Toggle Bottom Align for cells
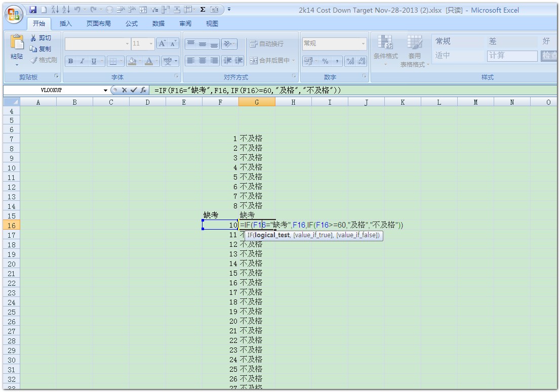Viewport: 560px width, 392px height. 214,43
